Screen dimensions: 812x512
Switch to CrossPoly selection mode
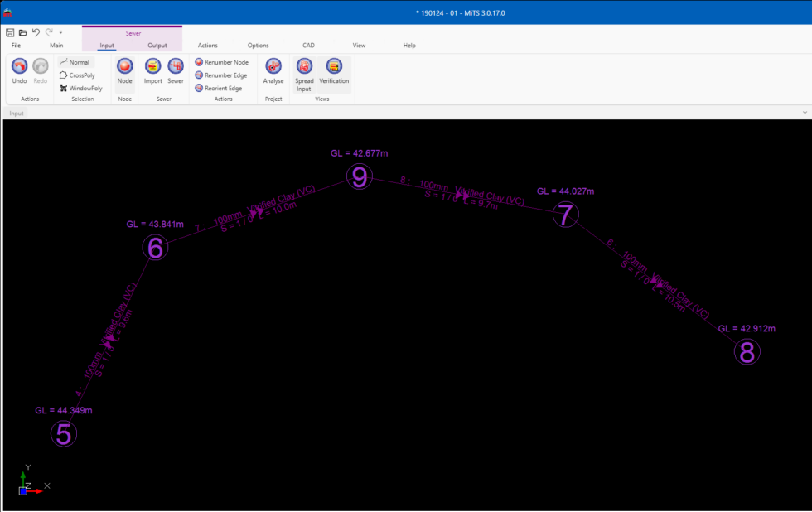(x=76, y=75)
